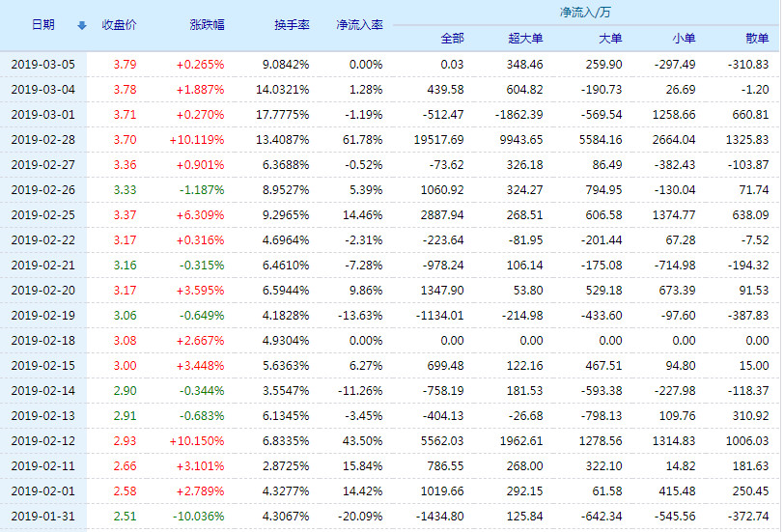
Task: Click small order value 1374.77
Action: tap(674, 215)
